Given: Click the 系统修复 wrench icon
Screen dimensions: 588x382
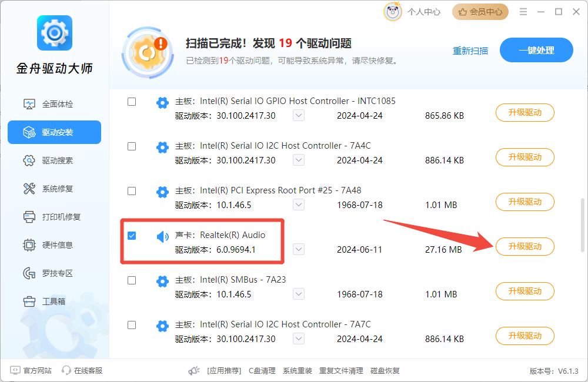Looking at the screenshot, I should pyautogui.click(x=29, y=189).
